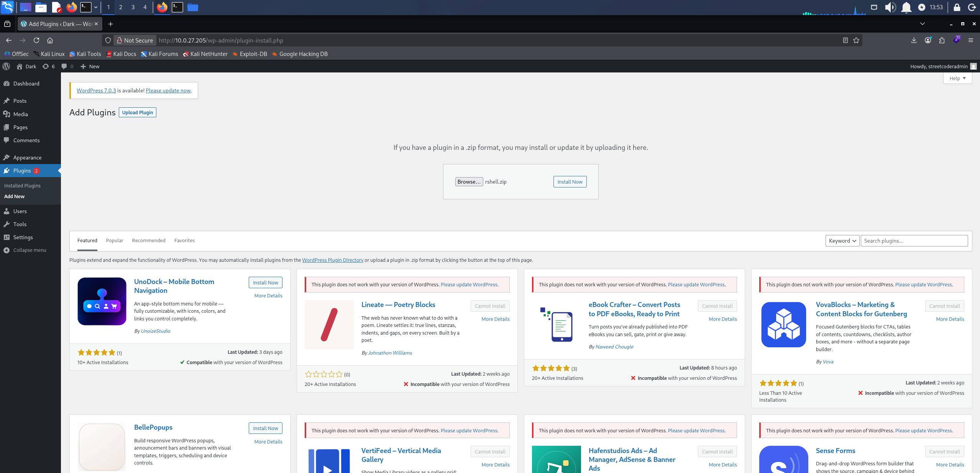980x473 pixels.
Task: Open the notifications bell
Action: tap(906, 7)
